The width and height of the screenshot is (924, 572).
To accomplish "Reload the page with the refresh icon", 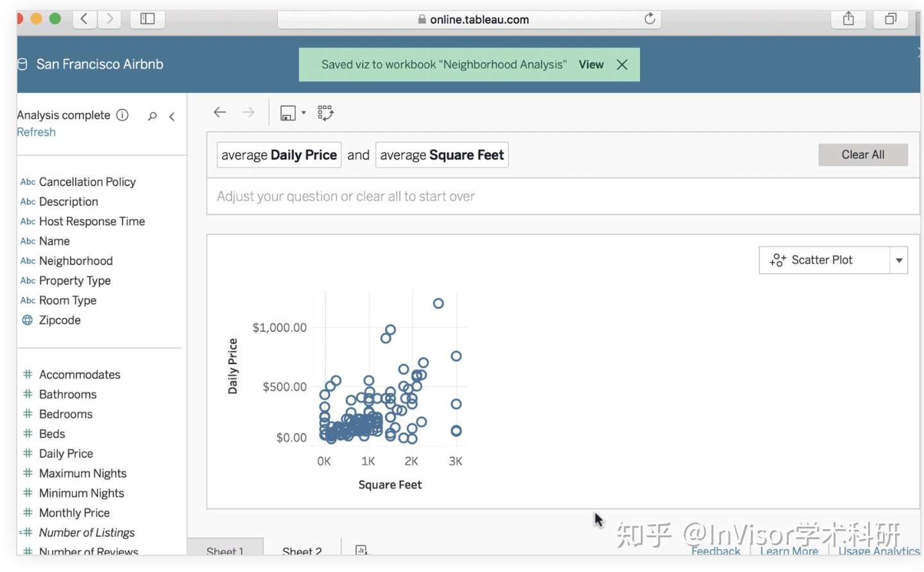I will tap(649, 19).
